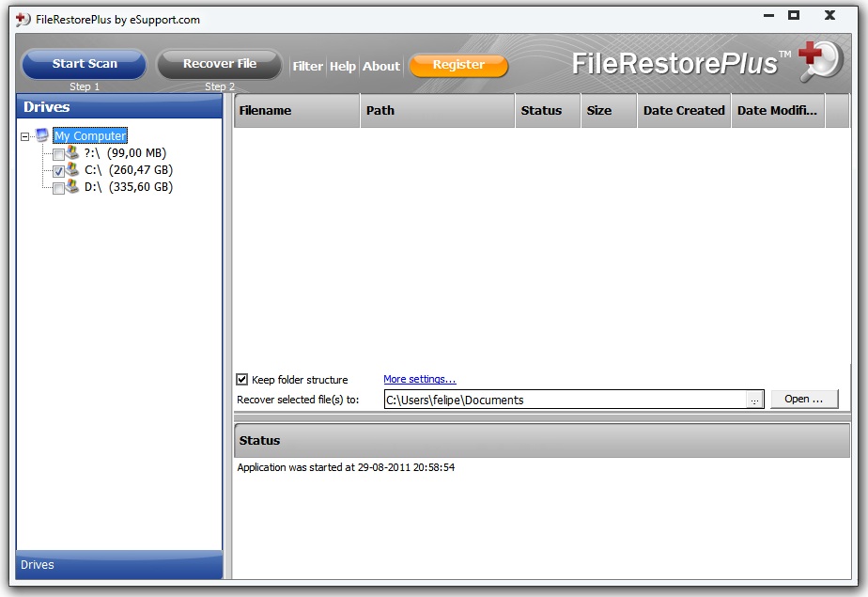This screenshot has height=597, width=868.
Task: Select the C:\ (260,47 GB) drive label
Action: click(x=129, y=170)
